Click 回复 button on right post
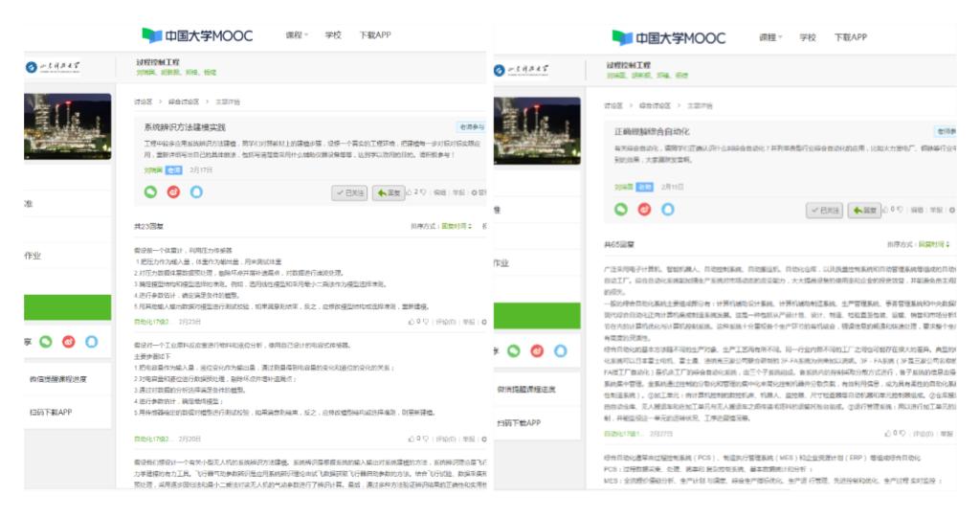Image resolution: width=980 pixels, height=517 pixels. [863, 210]
